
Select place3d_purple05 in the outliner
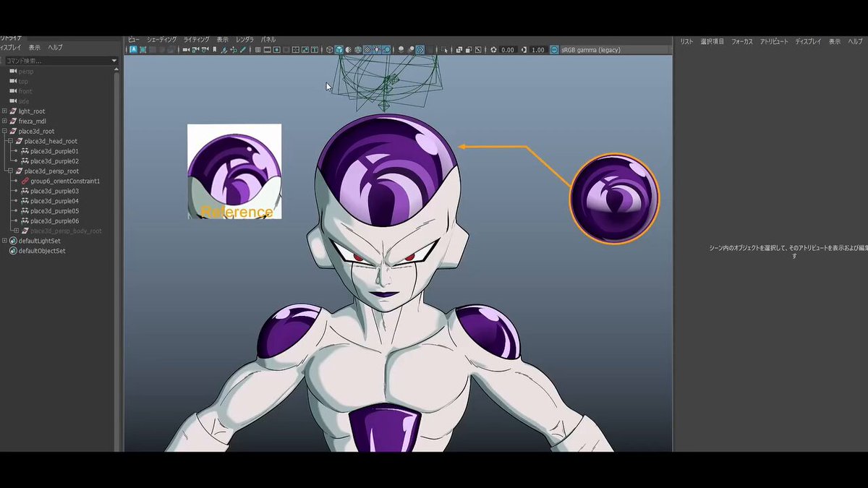(54, 211)
